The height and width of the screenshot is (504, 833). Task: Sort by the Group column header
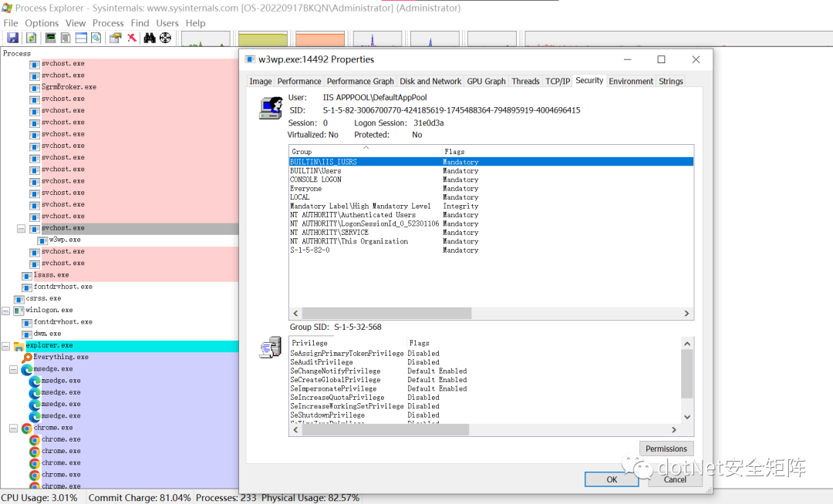tap(366, 151)
